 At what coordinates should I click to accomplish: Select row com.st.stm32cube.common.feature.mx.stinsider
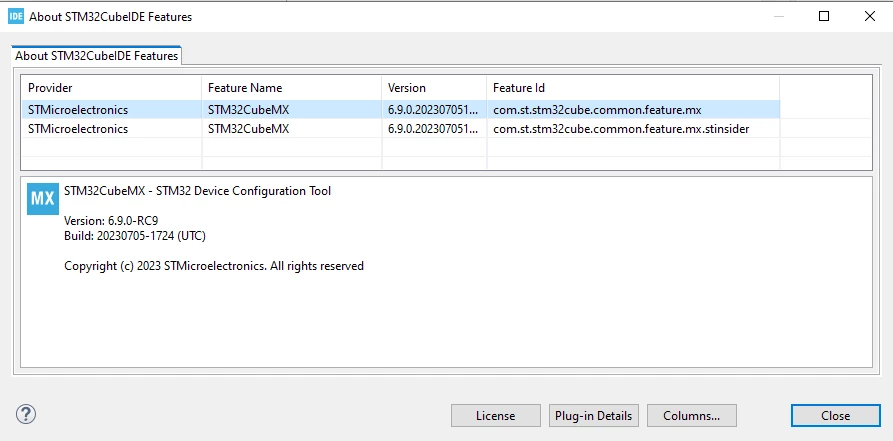point(400,129)
